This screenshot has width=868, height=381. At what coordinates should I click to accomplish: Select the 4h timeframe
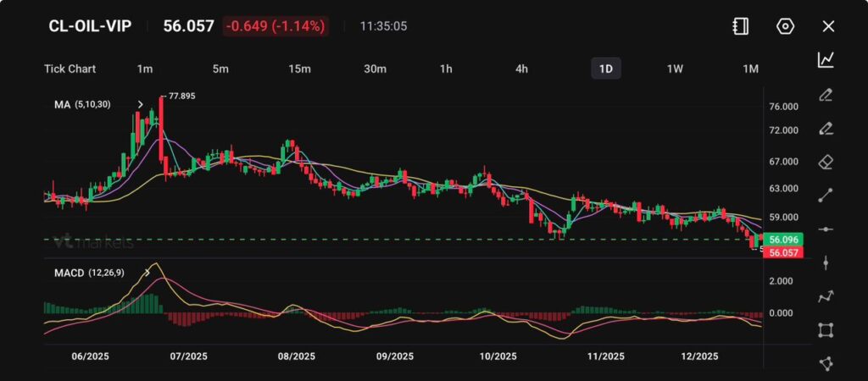point(522,69)
